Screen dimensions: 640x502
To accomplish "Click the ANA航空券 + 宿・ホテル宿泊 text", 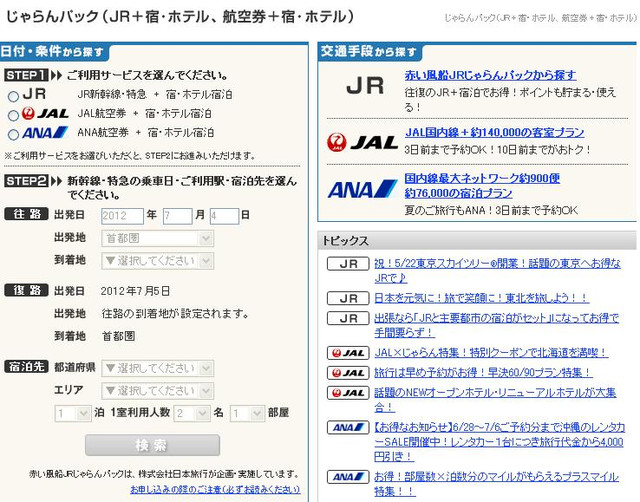I will click(x=145, y=133).
